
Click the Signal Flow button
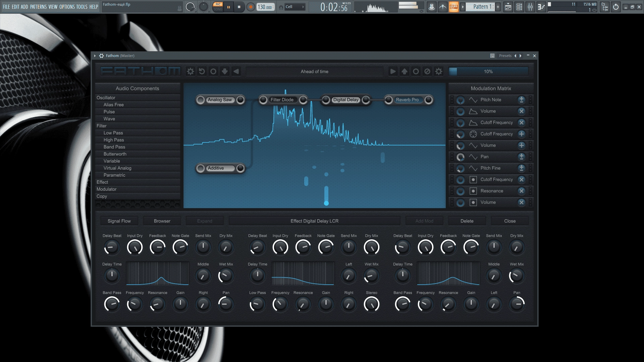tap(119, 221)
